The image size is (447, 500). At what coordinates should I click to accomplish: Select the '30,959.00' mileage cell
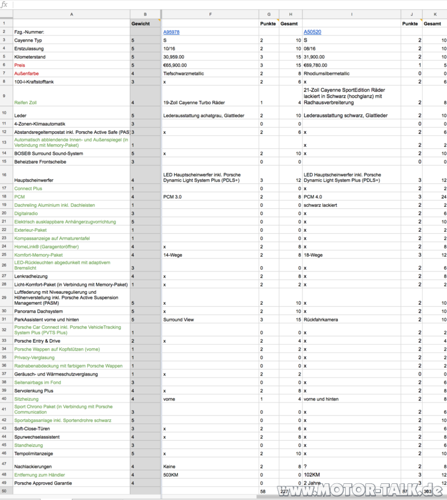click(210, 57)
